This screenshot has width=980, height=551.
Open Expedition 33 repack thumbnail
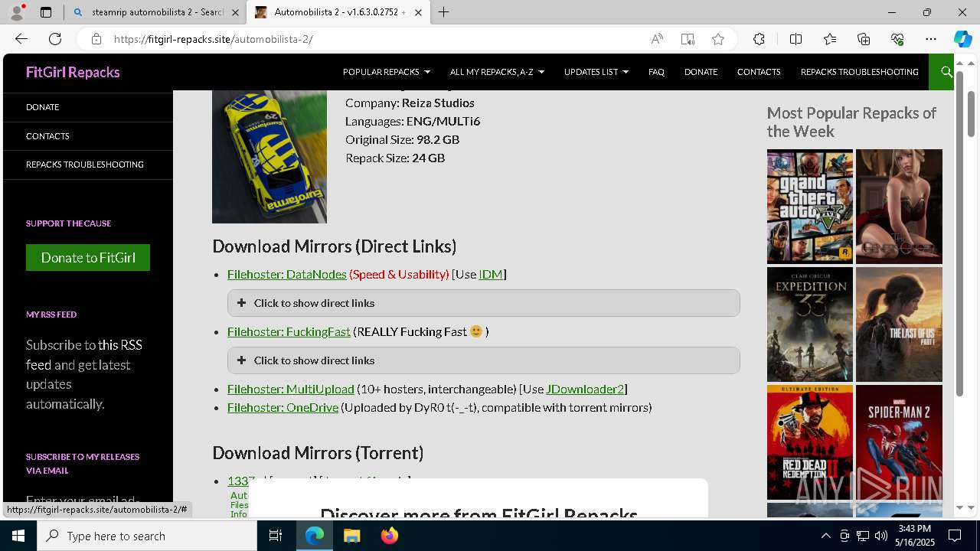810,324
